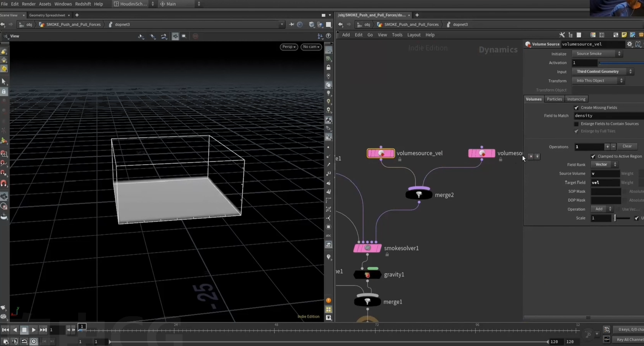Open the Initialize Source Smoke dropdown
644x346 pixels.
(597, 54)
